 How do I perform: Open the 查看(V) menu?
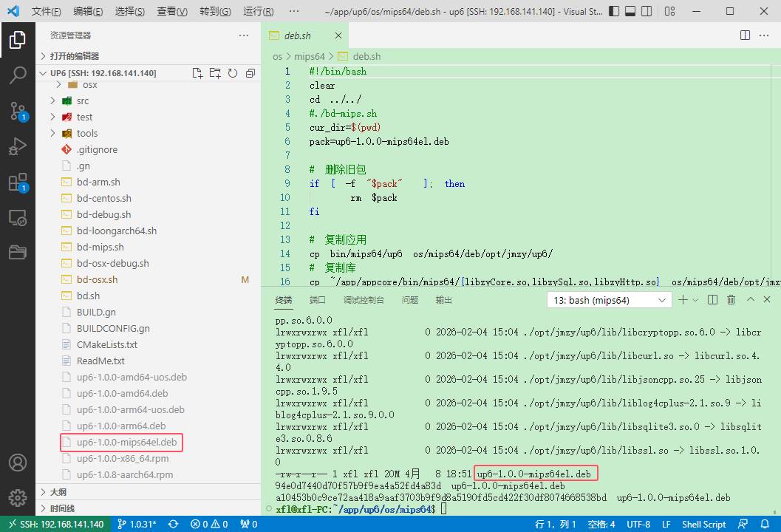tap(172, 12)
